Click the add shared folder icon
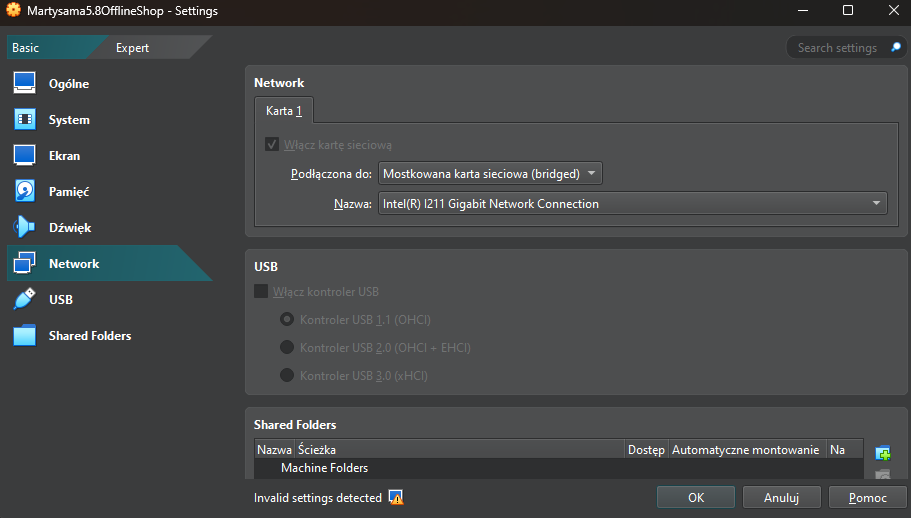911x518 pixels. coord(882,453)
